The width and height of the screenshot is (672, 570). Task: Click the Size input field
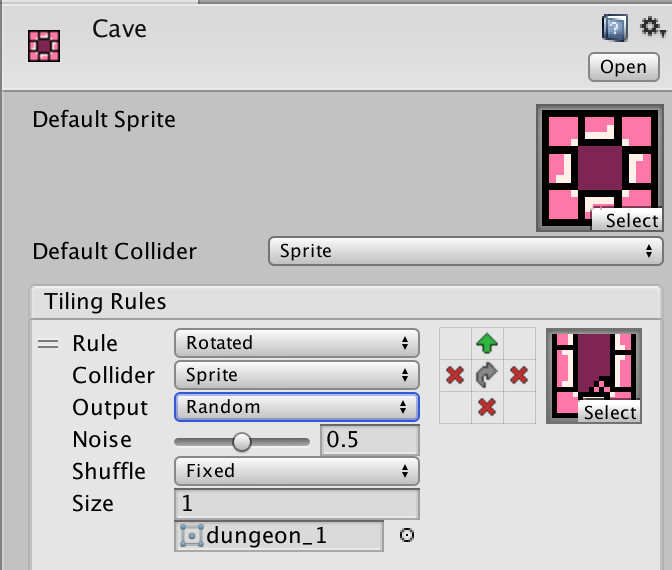[x=297, y=504]
